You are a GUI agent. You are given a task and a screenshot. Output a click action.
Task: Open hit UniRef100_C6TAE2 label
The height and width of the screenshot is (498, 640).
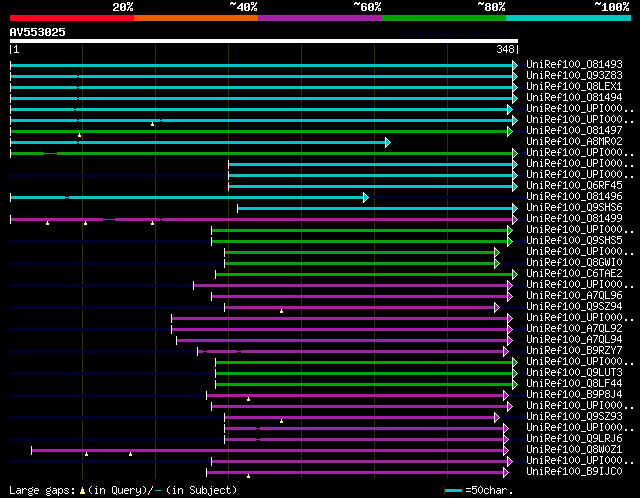point(574,274)
